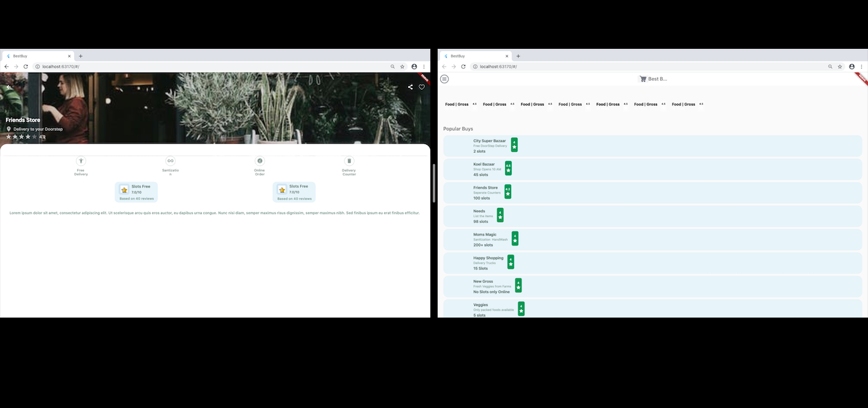Screen dimensions: 868x408
Task: Click the vertical scrollbar of the Friends Store window
Action: [433, 183]
